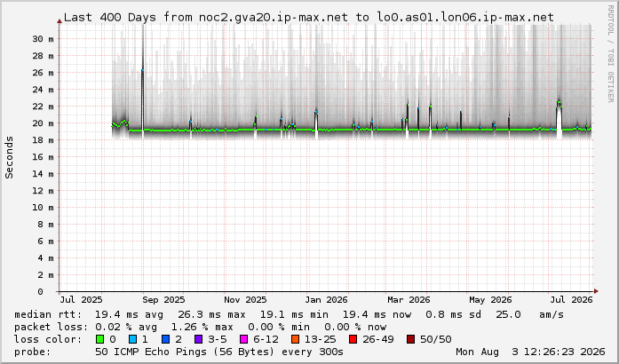Viewport: 619px width, 364px height.
Task: Click the 'Jul 2025' x-axis label
Action: [x=82, y=300]
